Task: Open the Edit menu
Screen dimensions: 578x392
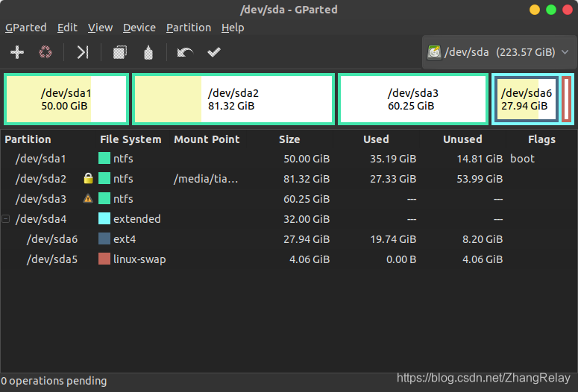Action: click(x=67, y=28)
